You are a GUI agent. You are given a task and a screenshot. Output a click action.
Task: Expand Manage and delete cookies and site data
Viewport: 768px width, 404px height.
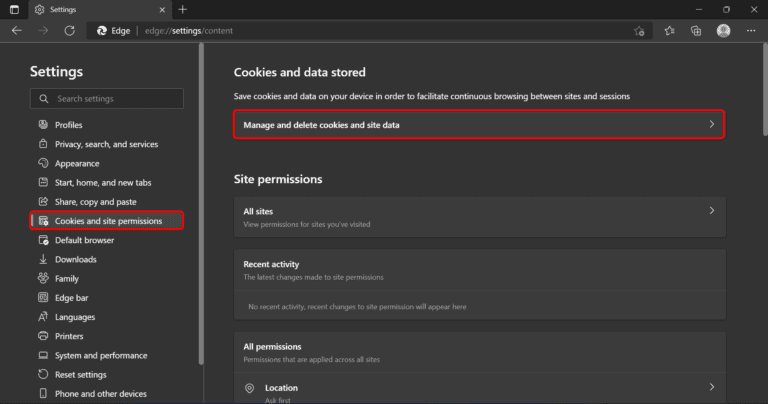click(x=478, y=124)
